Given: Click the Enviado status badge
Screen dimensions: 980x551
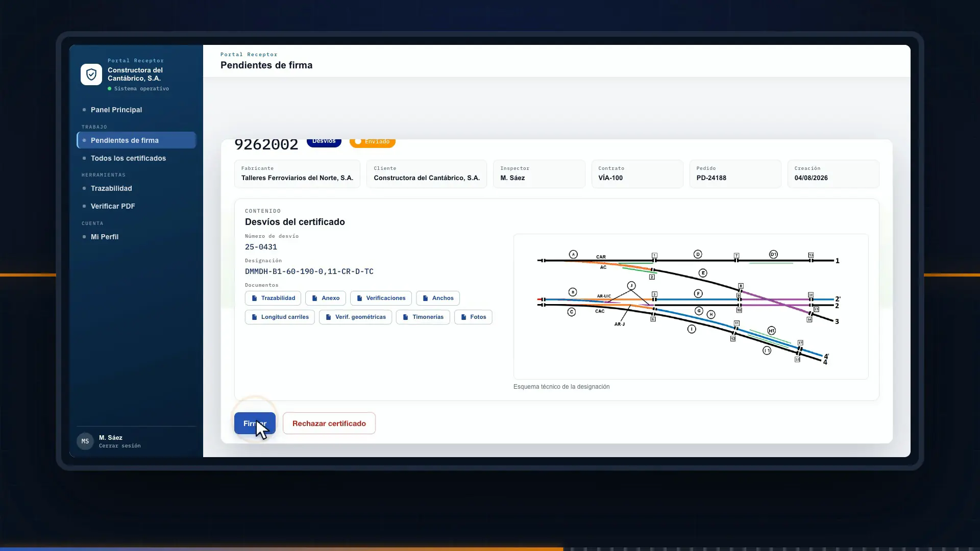Looking at the screenshot, I should (x=373, y=142).
